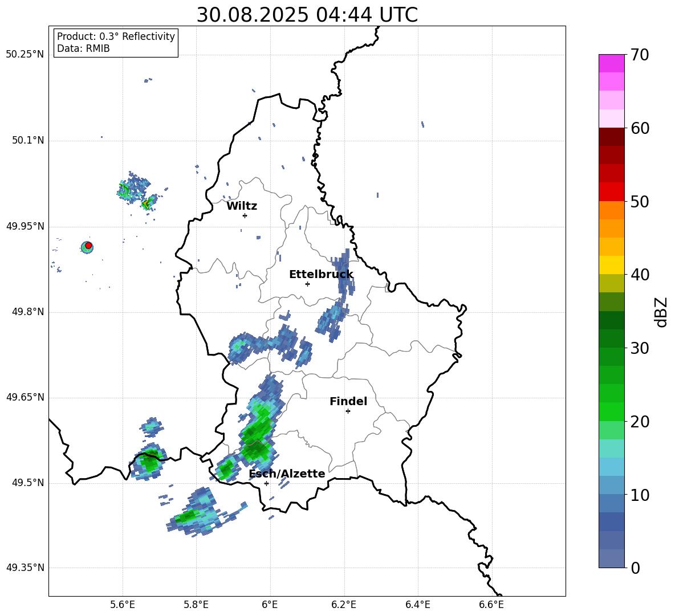The width and height of the screenshot is (675, 616).
Task: Click the yellow colorbar segment above 40
Action: tap(611, 265)
